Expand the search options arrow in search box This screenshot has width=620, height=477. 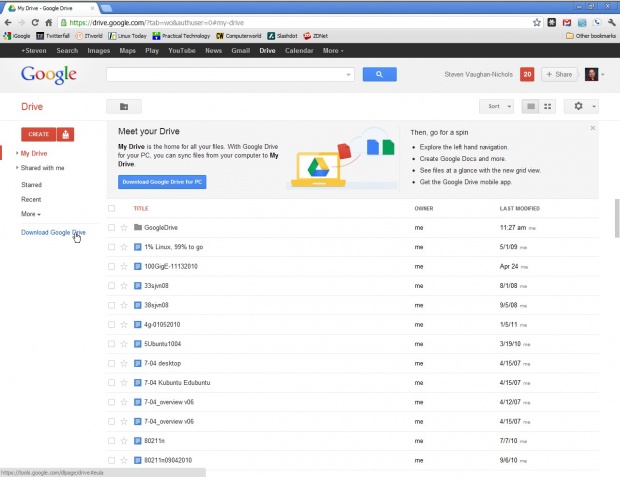coord(348,74)
